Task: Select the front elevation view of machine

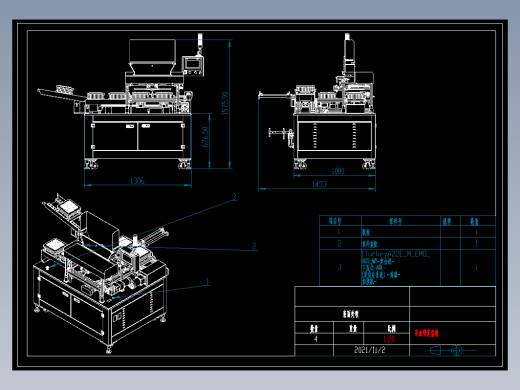Action: pyautogui.click(x=122, y=102)
